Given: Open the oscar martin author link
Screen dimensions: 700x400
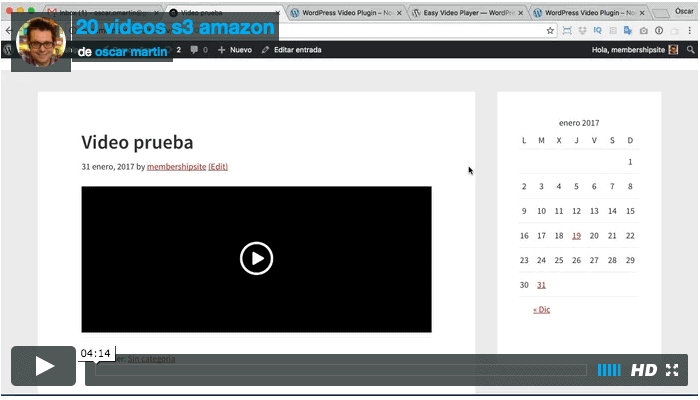Looking at the screenshot, I should [131, 52].
